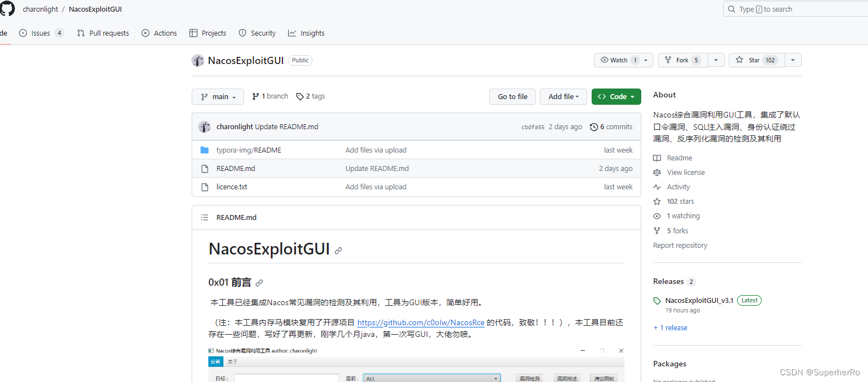View the 1 branch link

[270, 96]
